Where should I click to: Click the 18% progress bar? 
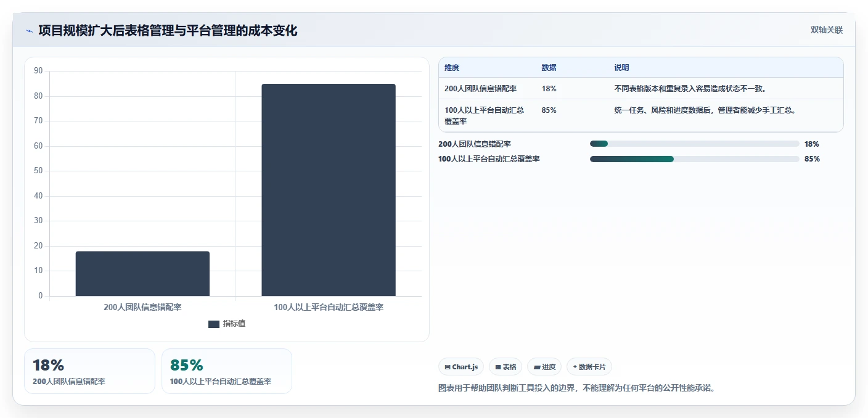694,144
